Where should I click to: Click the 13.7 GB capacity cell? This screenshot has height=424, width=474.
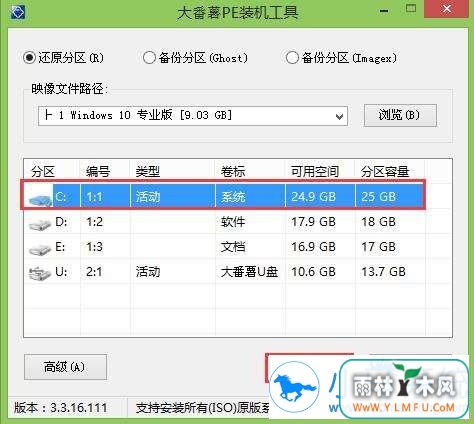point(383,272)
